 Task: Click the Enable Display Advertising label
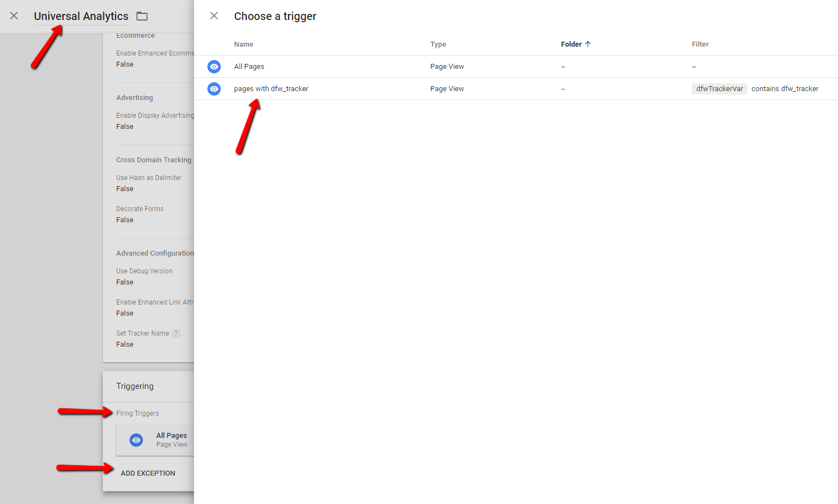coord(155,116)
